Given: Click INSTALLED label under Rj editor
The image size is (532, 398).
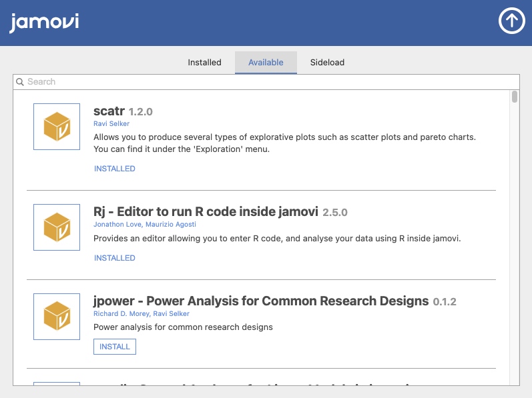Looking at the screenshot, I should (115, 258).
